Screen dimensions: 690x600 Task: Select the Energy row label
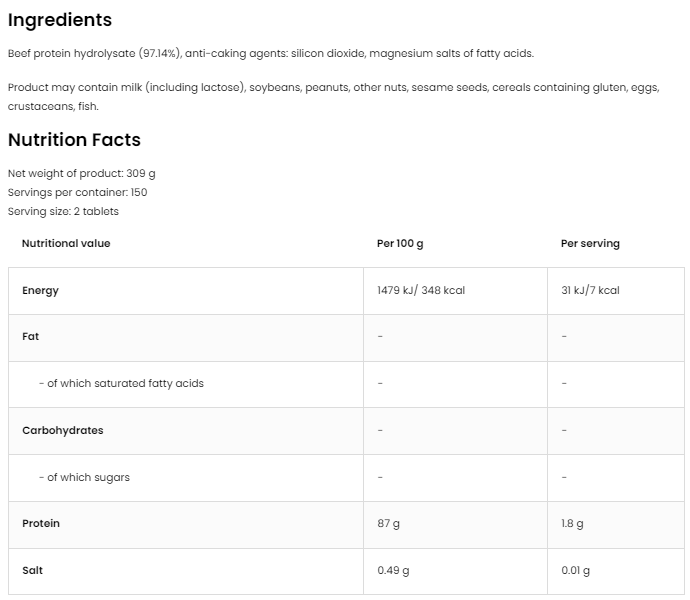pos(40,291)
